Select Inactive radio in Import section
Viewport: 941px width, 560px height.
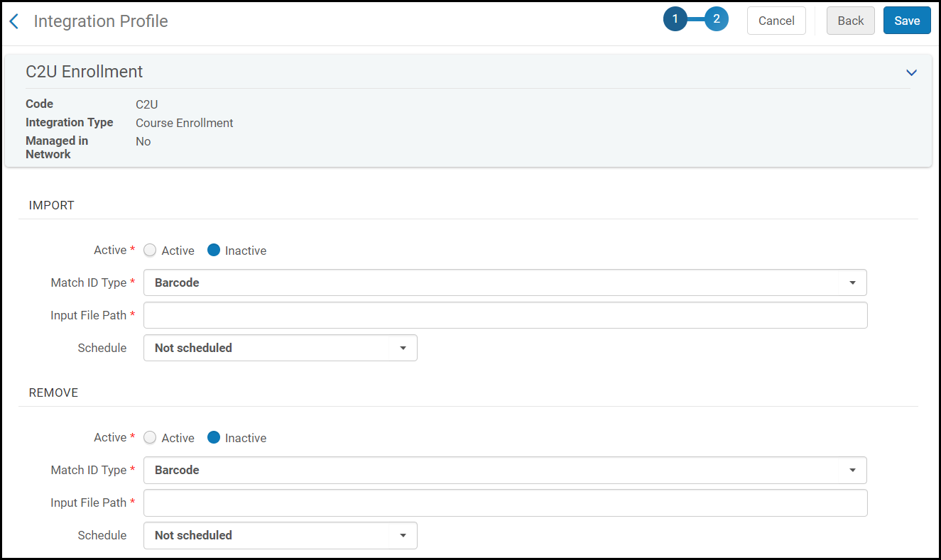coord(214,251)
